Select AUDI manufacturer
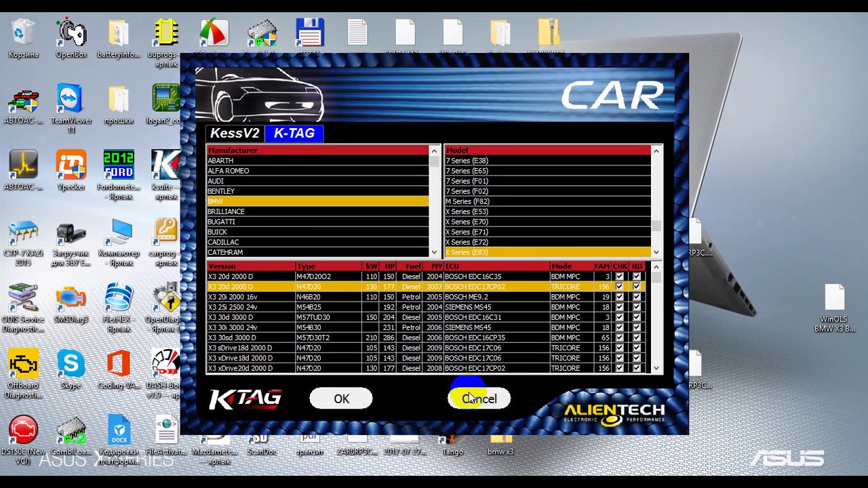The width and height of the screenshot is (868, 488). tap(317, 181)
